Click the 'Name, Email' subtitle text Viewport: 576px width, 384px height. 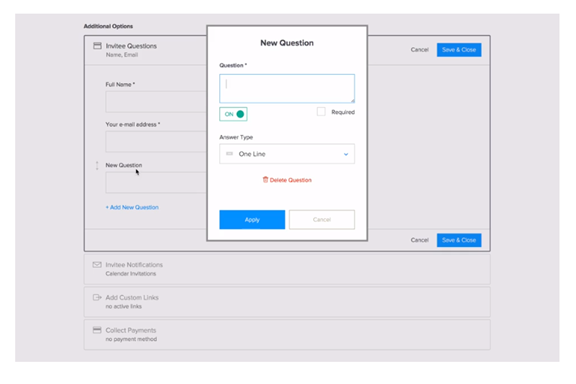pos(122,55)
